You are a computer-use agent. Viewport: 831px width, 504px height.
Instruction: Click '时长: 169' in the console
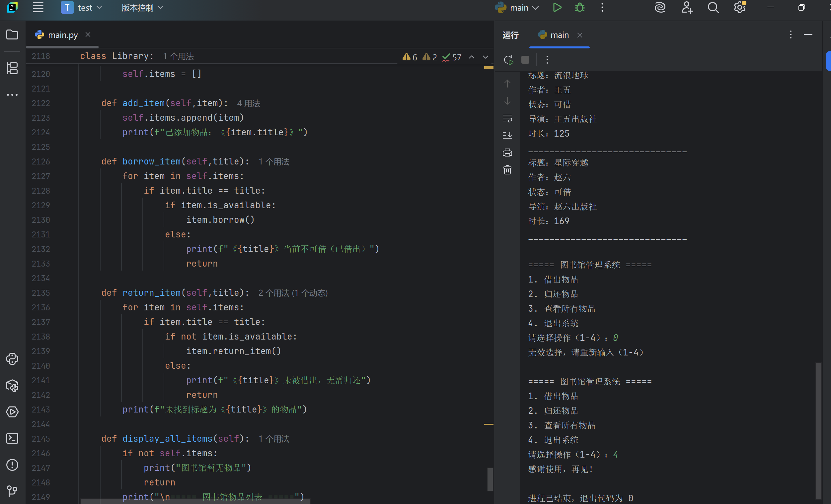pos(549,221)
